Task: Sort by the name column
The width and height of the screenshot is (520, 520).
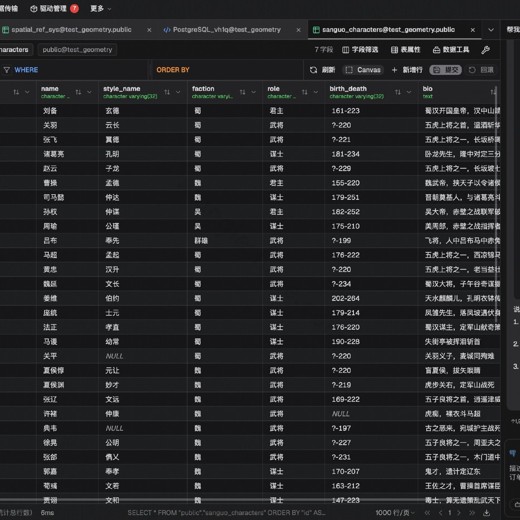Action: coord(78,92)
